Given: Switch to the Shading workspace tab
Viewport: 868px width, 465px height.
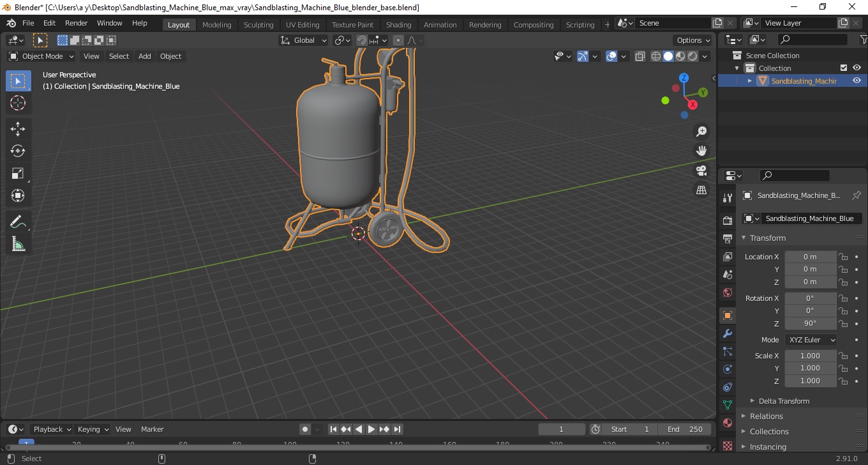Looking at the screenshot, I should (398, 24).
